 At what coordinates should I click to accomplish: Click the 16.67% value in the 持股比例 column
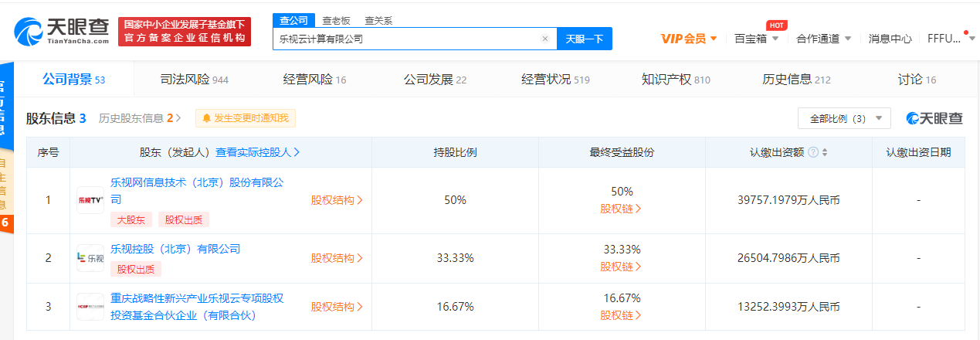[455, 307]
